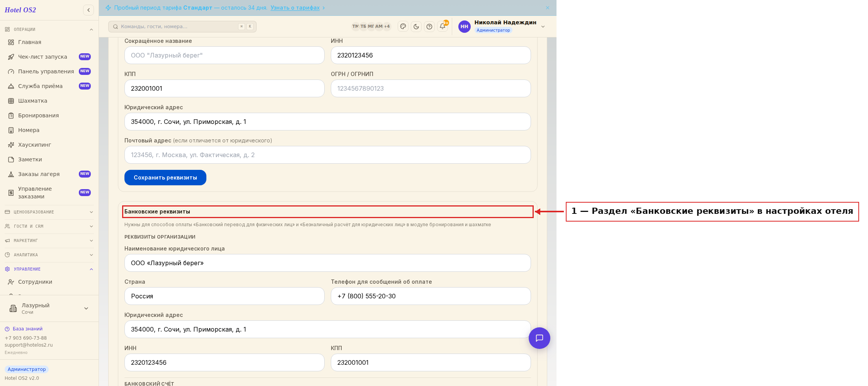Expand the Аналитика section

click(x=49, y=255)
